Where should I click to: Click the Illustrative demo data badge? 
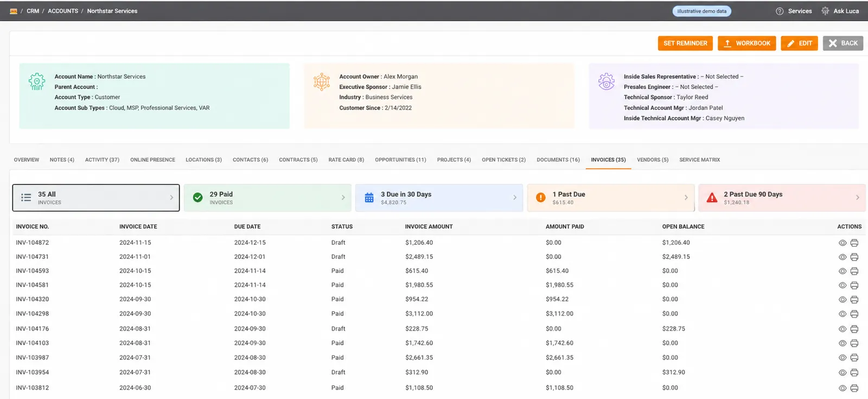(x=701, y=11)
